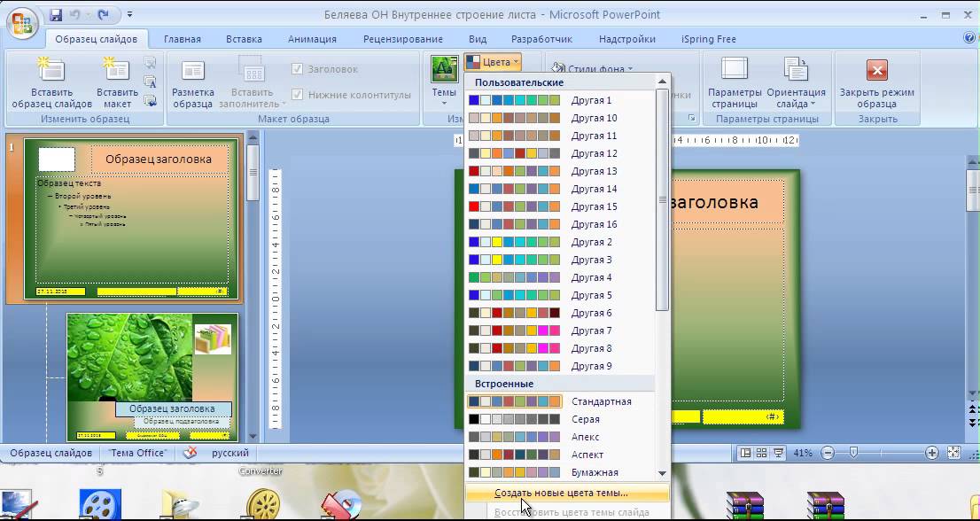This screenshot has height=521, width=980.
Task: Click the Page Setup icon
Action: pos(734,70)
